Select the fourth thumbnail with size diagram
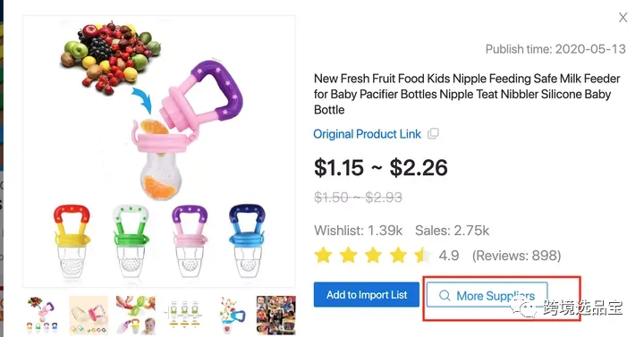 coord(184,316)
